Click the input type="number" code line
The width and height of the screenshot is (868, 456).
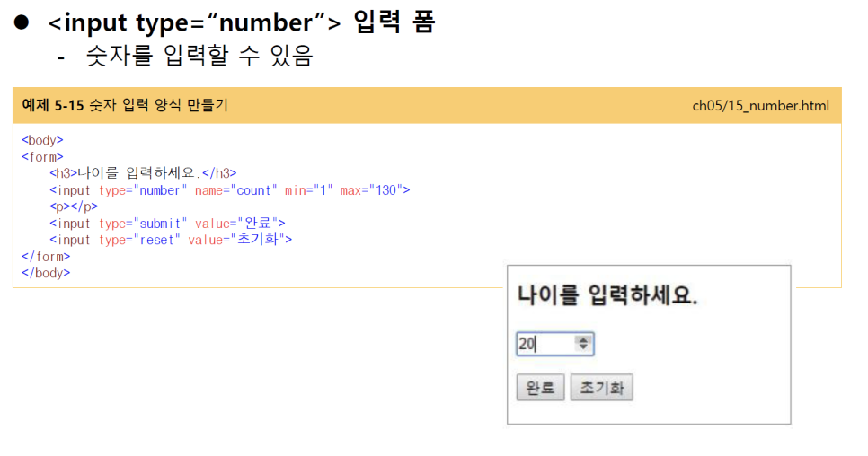click(230, 190)
